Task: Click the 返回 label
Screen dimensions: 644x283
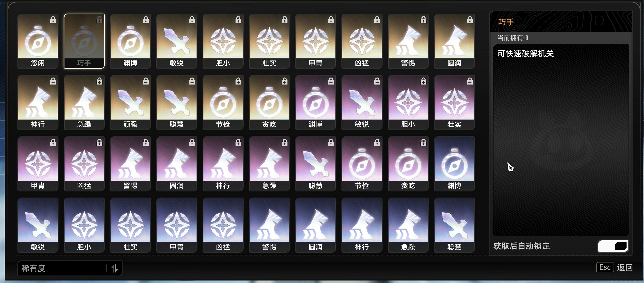Action: pos(625,268)
